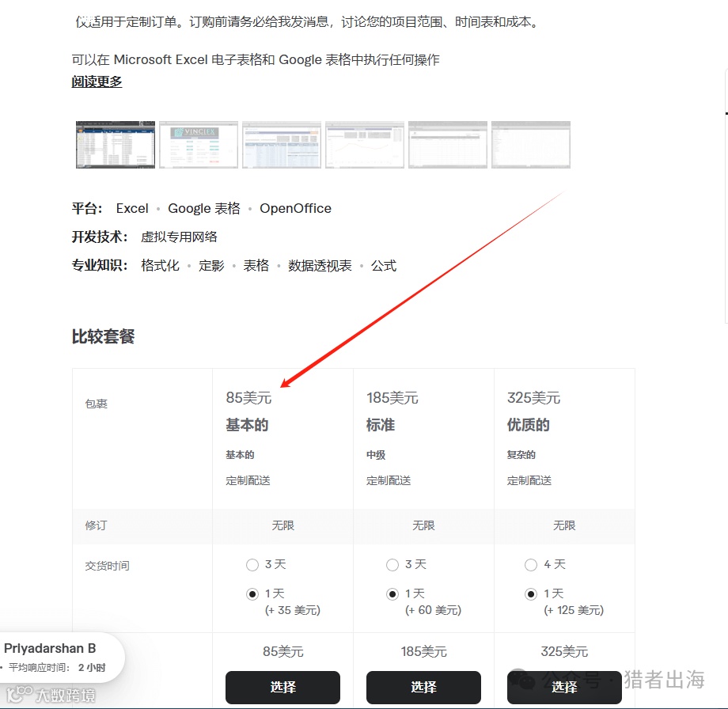
Task: Open the first Excel spreadsheet thumbnail
Action: click(115, 145)
